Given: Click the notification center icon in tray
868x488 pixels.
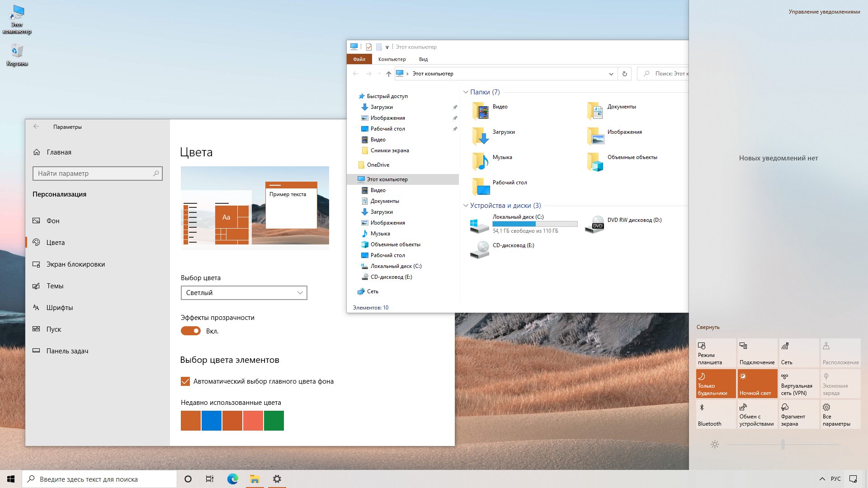Looking at the screenshot, I should pyautogui.click(x=853, y=479).
